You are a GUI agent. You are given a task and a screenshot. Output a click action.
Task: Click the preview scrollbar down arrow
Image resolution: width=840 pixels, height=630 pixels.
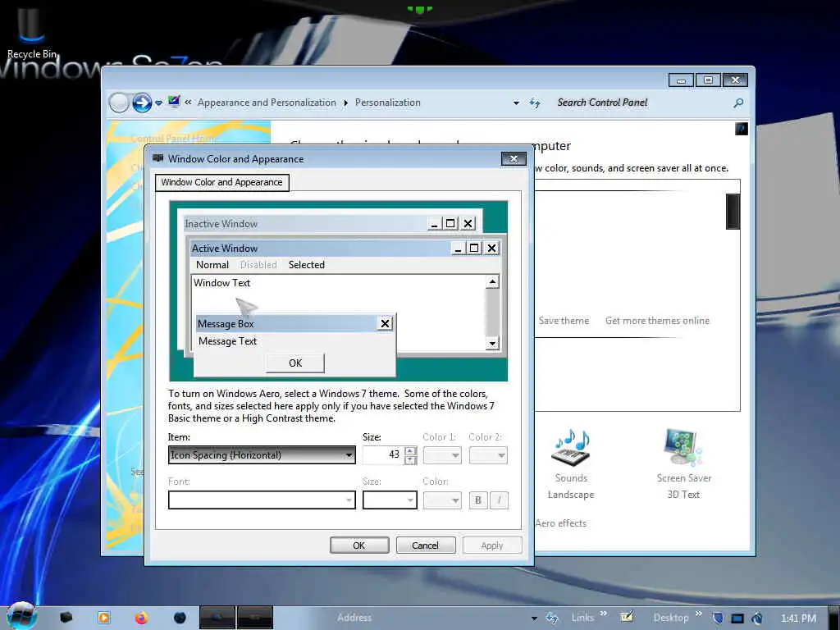pos(492,344)
